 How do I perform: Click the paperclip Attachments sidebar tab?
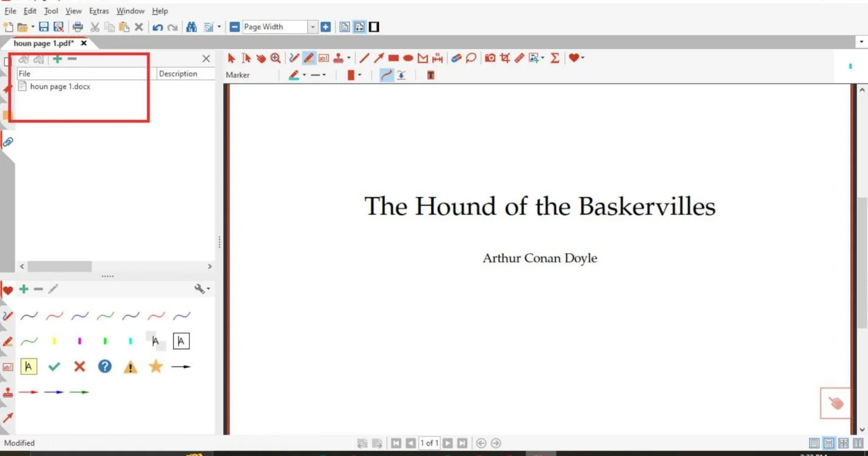(8, 142)
